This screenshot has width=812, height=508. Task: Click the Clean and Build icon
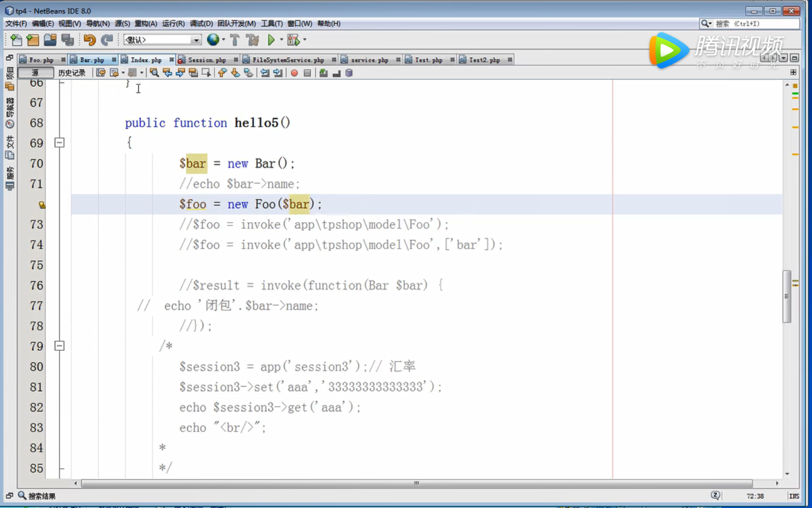[x=252, y=40]
